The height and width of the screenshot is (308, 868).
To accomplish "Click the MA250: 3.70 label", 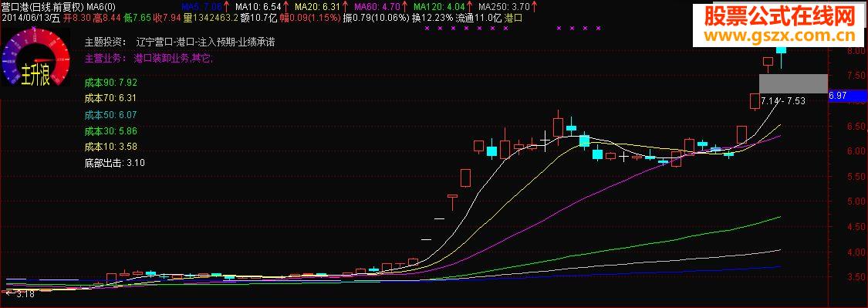I will click(x=505, y=7).
